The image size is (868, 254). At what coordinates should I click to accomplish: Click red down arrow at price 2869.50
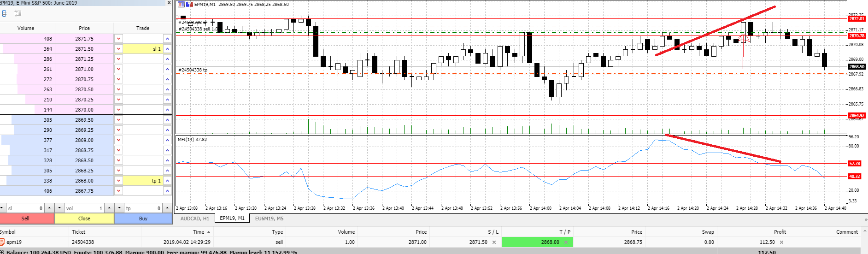tap(119, 120)
